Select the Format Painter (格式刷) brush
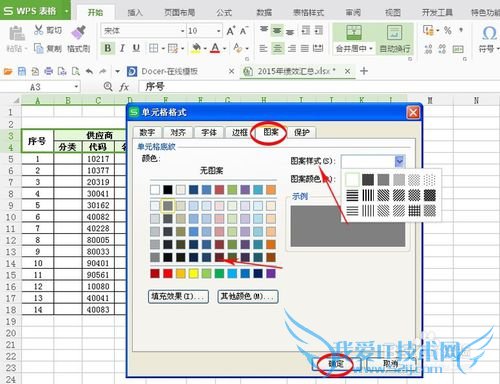Image resolution: width=500 pixels, height=384 pixels. click(79, 33)
